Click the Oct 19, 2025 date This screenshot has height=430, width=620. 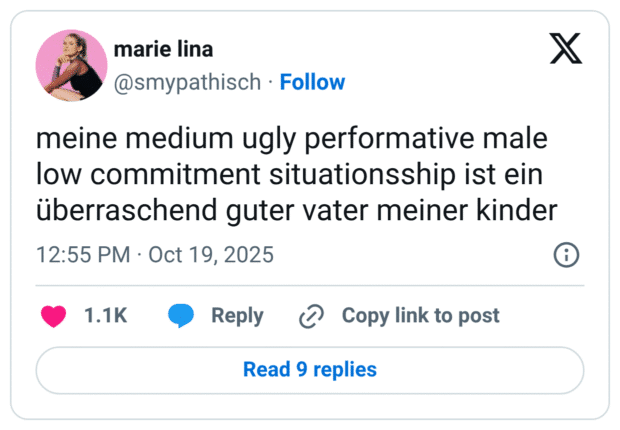[x=209, y=254]
